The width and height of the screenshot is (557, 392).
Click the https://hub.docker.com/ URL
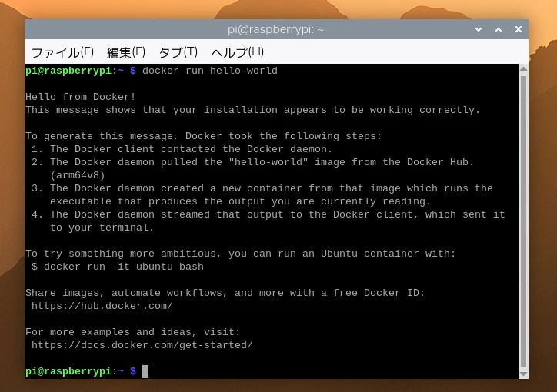pyautogui.click(x=102, y=306)
